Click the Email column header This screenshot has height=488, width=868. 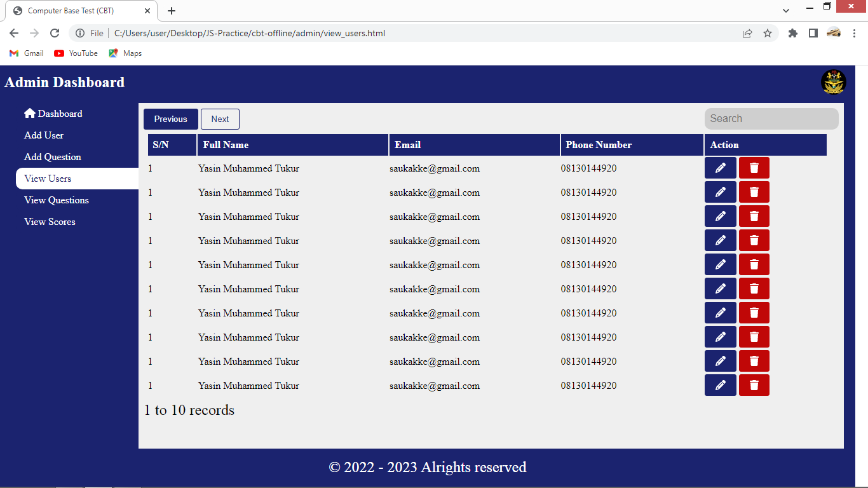(475, 145)
